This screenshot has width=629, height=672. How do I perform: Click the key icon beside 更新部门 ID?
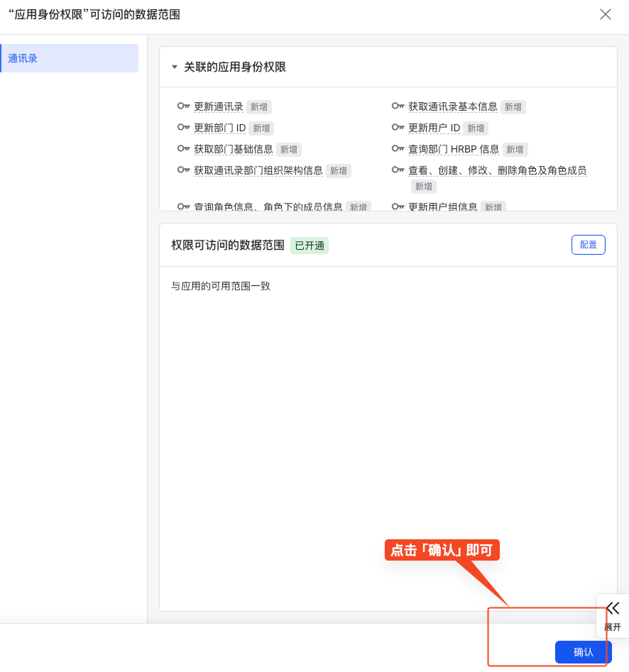coord(185,128)
